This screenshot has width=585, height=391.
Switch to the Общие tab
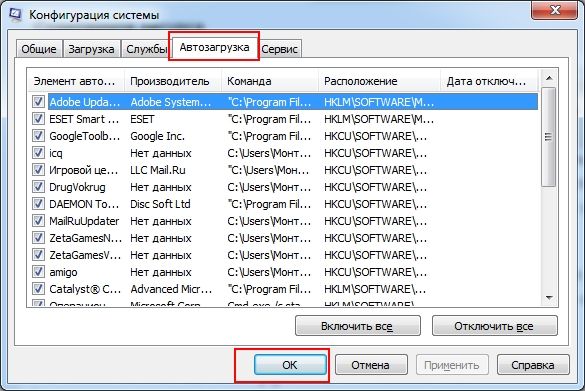pos(39,49)
